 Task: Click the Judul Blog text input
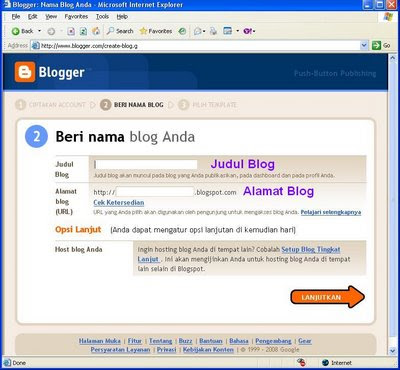point(145,165)
